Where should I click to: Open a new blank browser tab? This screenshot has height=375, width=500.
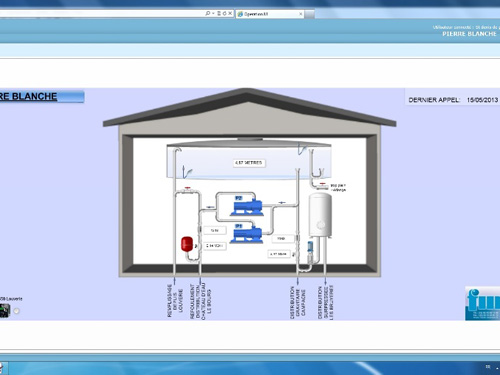tap(310, 14)
